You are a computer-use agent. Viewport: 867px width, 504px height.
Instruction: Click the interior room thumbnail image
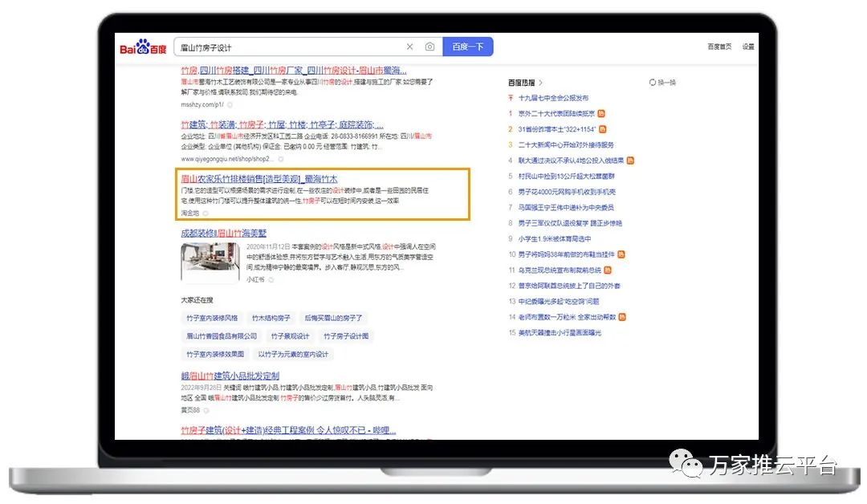tap(210, 262)
